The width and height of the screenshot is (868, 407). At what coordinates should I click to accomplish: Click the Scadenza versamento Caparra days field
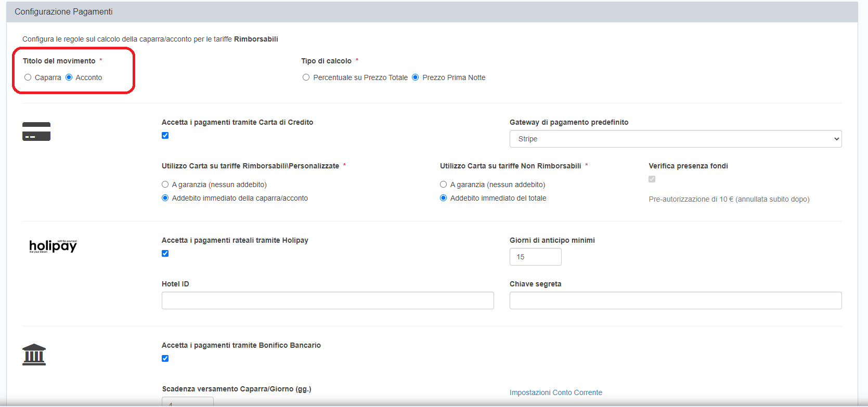(x=187, y=402)
